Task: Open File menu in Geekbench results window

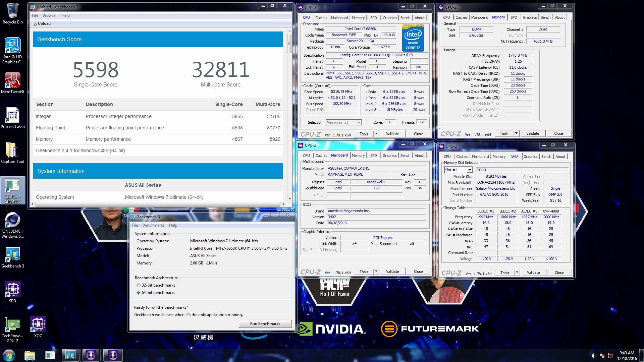Action: [x=35, y=15]
